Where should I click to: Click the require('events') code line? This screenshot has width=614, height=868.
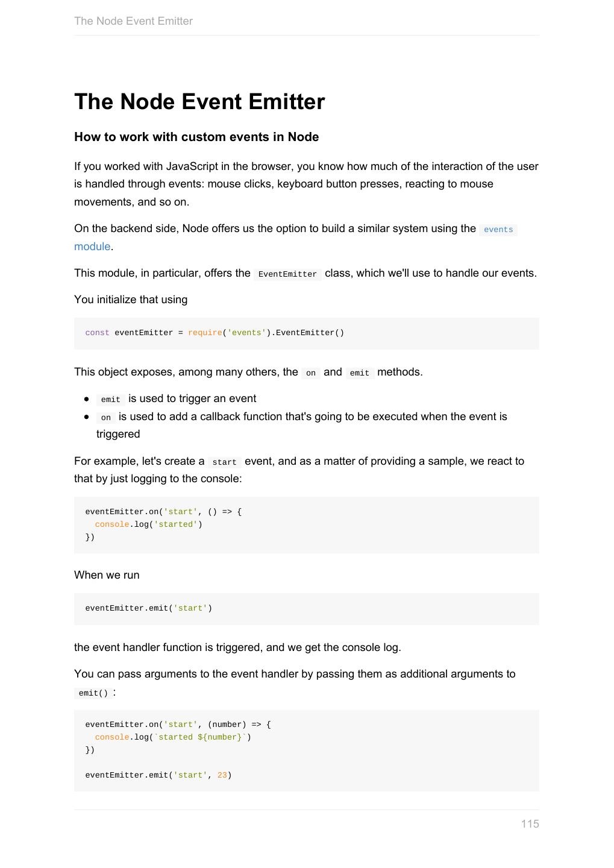215,333
